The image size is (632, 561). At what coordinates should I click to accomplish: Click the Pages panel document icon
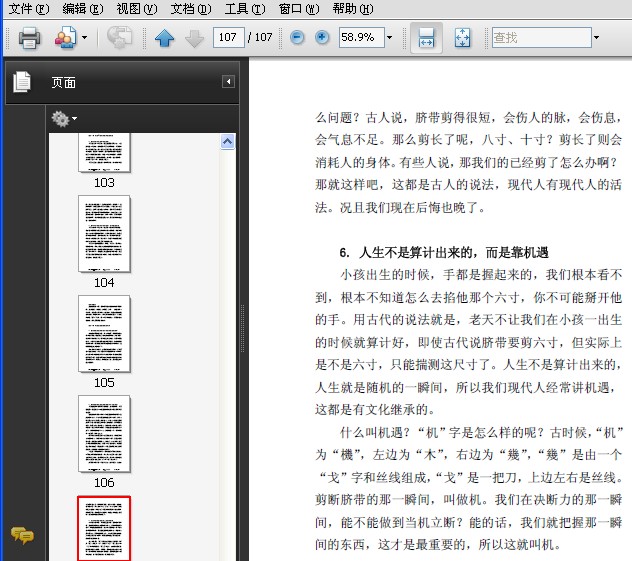pyautogui.click(x=22, y=82)
